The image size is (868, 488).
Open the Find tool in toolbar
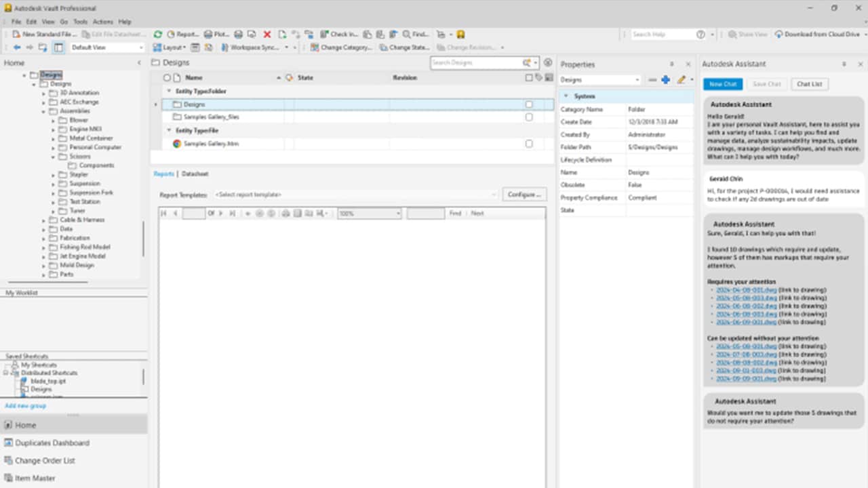click(416, 34)
